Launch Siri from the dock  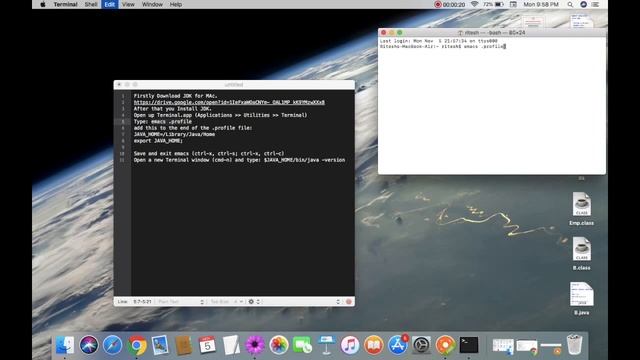pos(89,345)
